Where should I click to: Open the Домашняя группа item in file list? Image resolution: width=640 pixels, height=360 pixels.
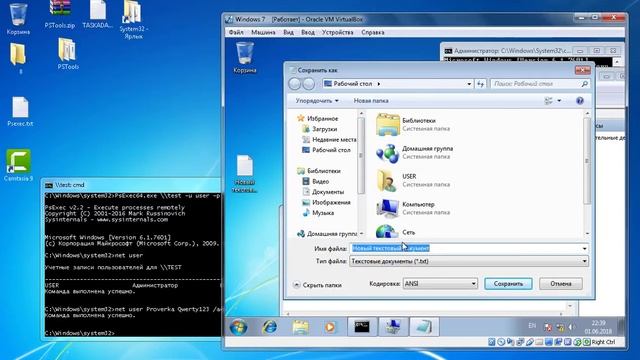click(414, 152)
